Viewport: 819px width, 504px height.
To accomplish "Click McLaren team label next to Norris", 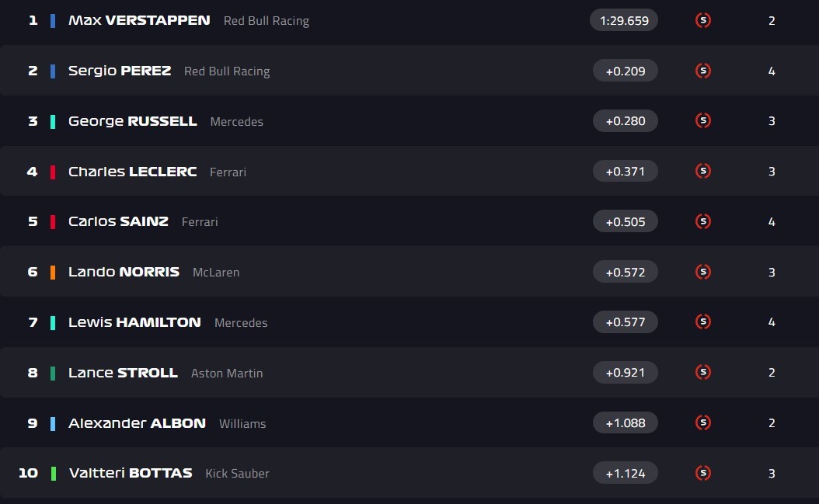I will pyautogui.click(x=216, y=272).
